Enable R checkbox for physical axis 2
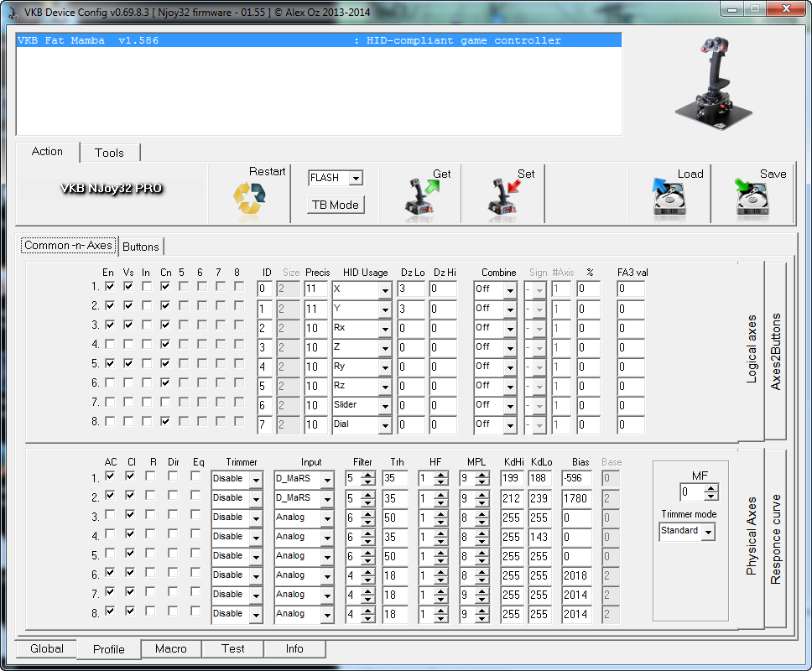 (x=150, y=495)
